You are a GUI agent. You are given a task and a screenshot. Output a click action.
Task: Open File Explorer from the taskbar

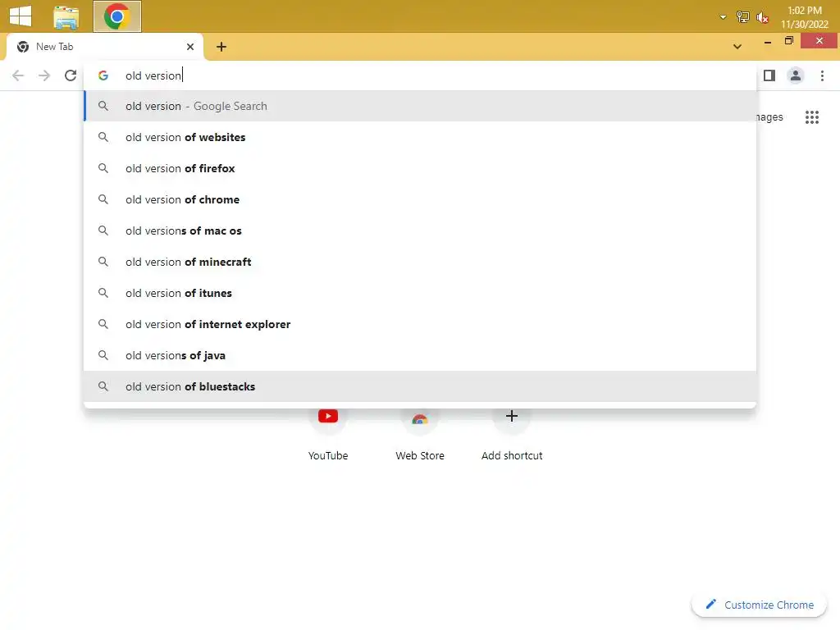[66, 16]
